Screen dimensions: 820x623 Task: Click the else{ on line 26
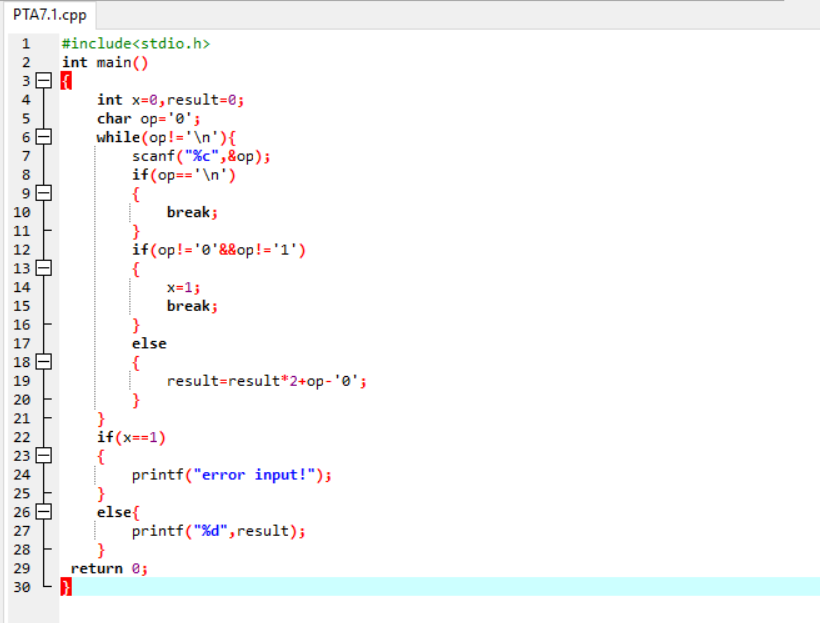(x=118, y=513)
